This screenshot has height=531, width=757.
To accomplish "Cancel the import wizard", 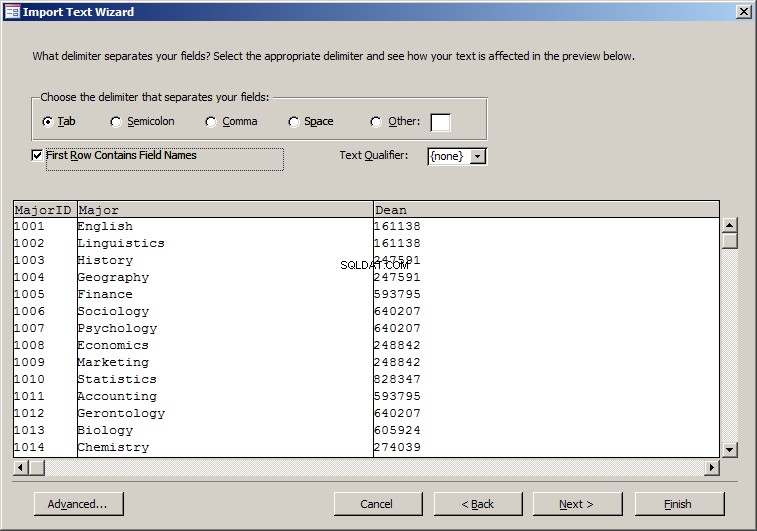I will click(x=378, y=504).
